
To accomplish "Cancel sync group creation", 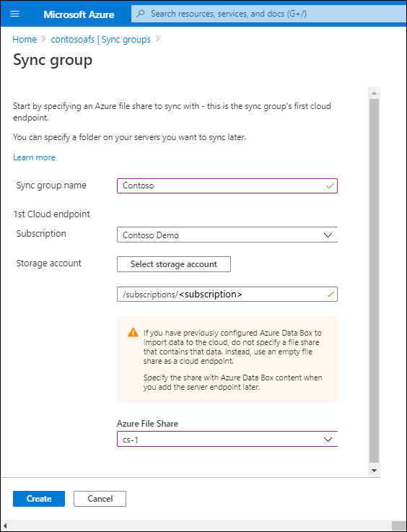I will pos(100,499).
